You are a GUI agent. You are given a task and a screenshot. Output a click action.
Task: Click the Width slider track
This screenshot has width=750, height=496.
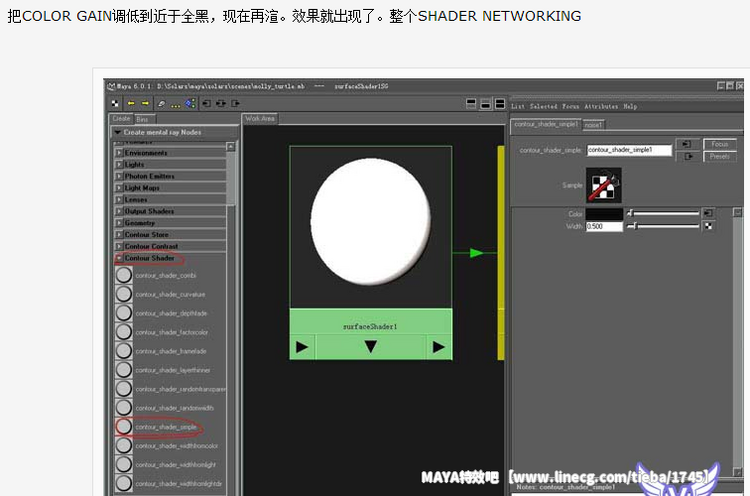pyautogui.click(x=663, y=226)
